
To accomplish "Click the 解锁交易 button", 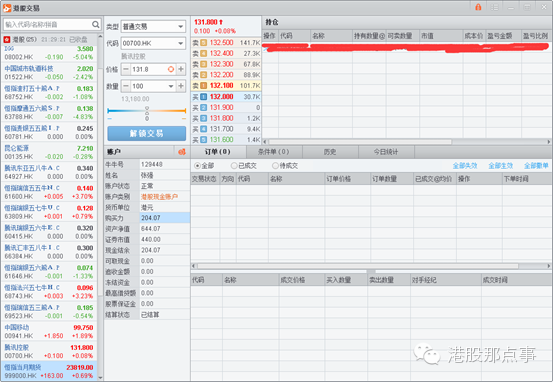I will point(147,134).
